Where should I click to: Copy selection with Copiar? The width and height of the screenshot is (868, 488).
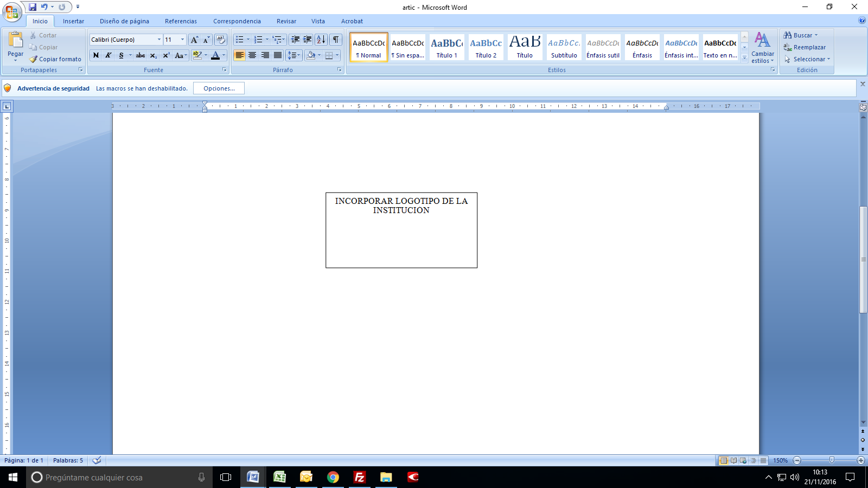(43, 47)
